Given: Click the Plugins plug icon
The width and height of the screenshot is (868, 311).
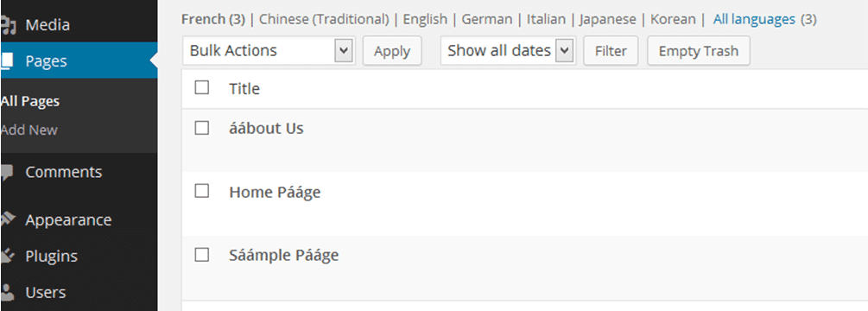Looking at the screenshot, I should pyautogui.click(x=7, y=257).
